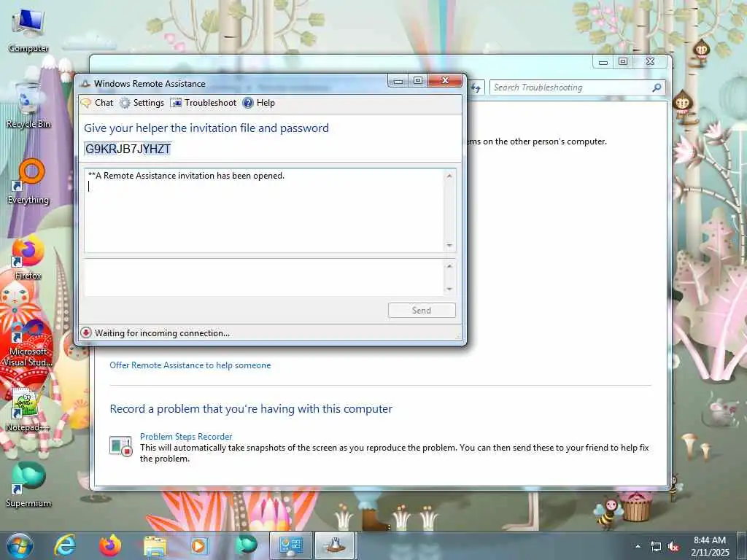The height and width of the screenshot is (560, 747).
Task: Click the Remote Assistance title bar icon
Action: pyautogui.click(x=85, y=84)
